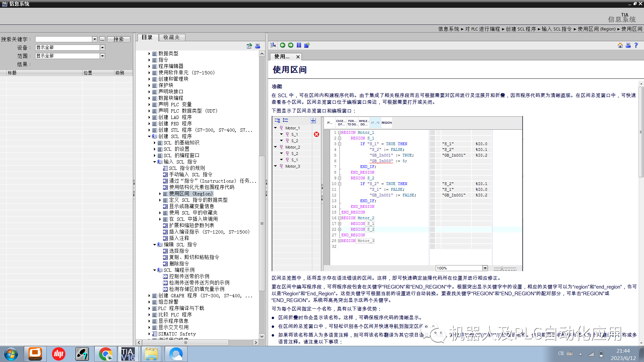Expand the 程序编辑器 tree node
The image size is (644, 362).
149,66
